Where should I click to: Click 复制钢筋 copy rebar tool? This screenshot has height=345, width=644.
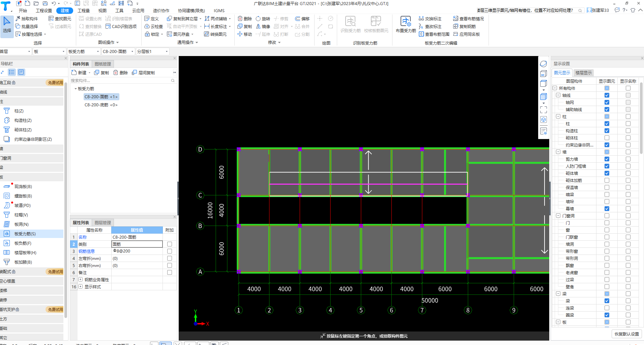click(464, 26)
